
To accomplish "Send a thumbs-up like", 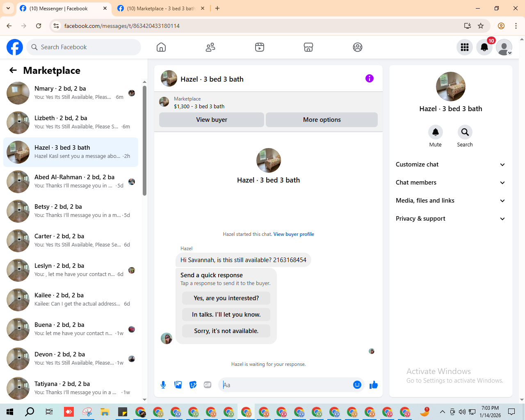I will coord(374,385).
